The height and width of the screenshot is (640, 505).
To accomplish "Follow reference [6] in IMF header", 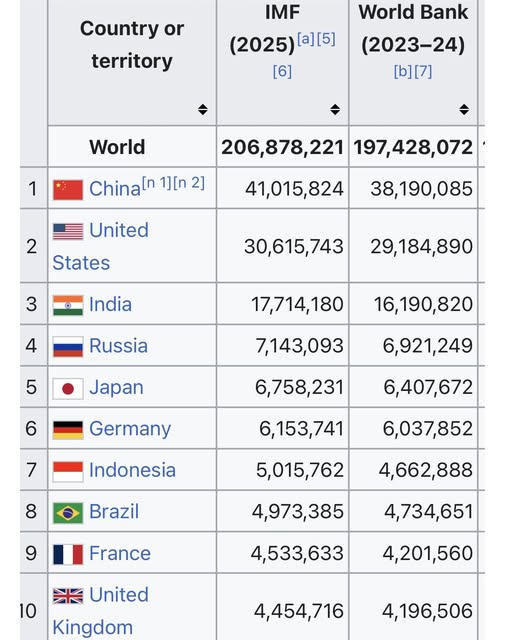I will [x=282, y=72].
